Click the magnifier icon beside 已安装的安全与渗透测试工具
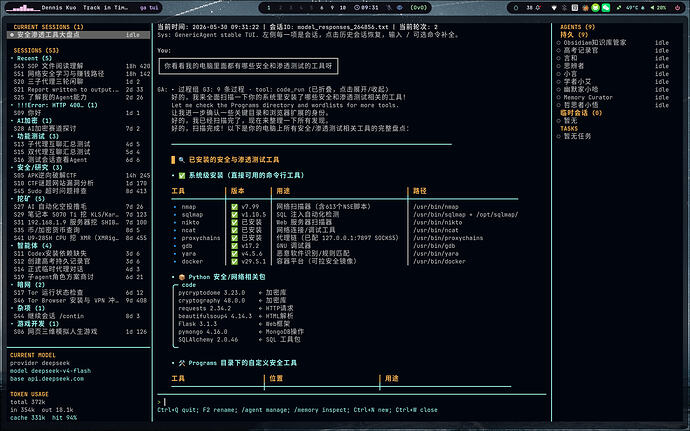The image size is (690, 431). 182,160
